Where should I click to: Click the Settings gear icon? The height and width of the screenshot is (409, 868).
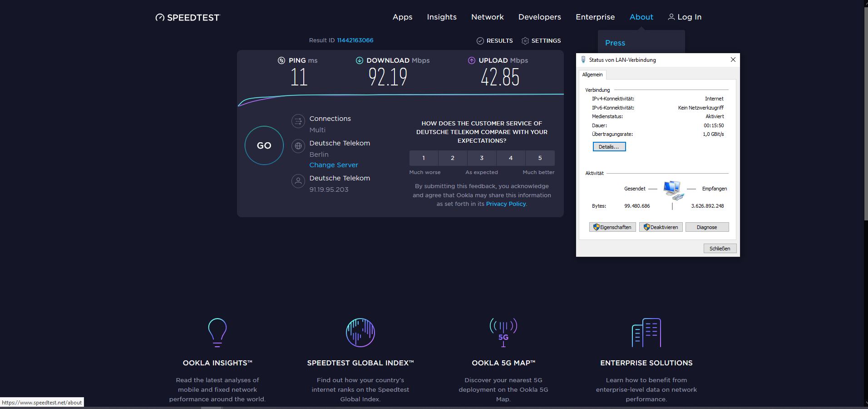pos(525,41)
